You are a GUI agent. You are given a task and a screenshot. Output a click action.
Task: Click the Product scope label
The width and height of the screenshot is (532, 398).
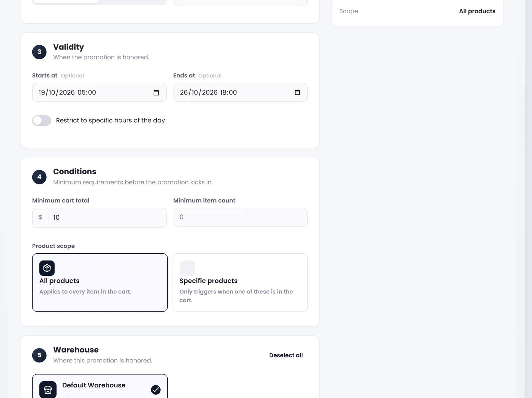pyautogui.click(x=53, y=246)
